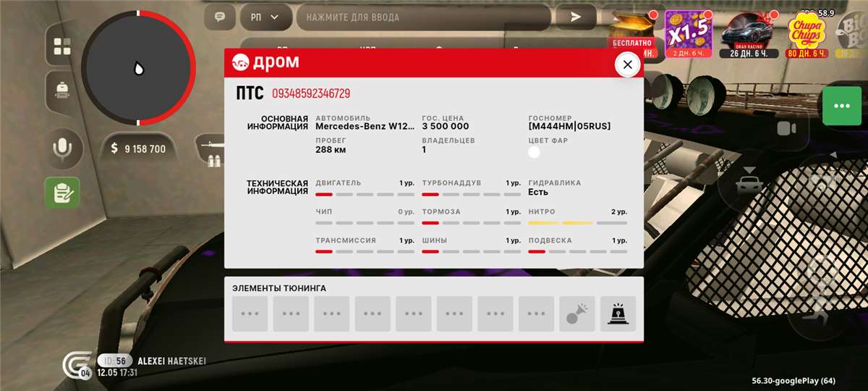The width and height of the screenshot is (868, 391).
Task: Select the siren beacon tuning icon
Action: pyautogui.click(x=618, y=314)
